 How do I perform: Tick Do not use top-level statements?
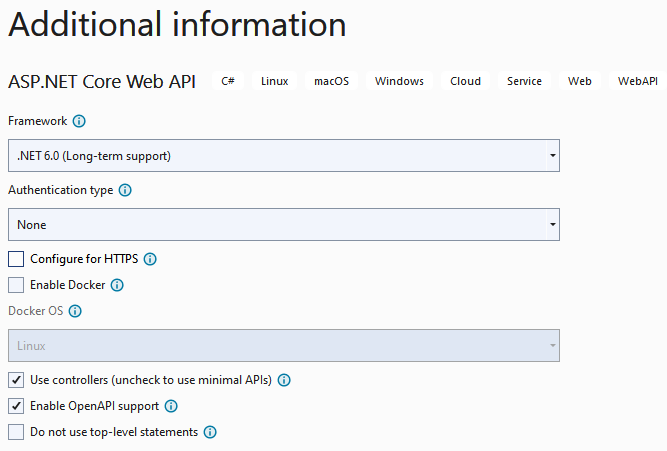pos(16,432)
